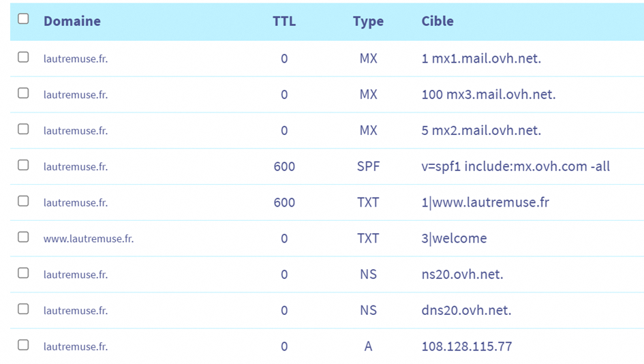Tick the checkbox for mx2.mail.ovh.net record
Screen dimensions: 644x364
(x=23, y=130)
